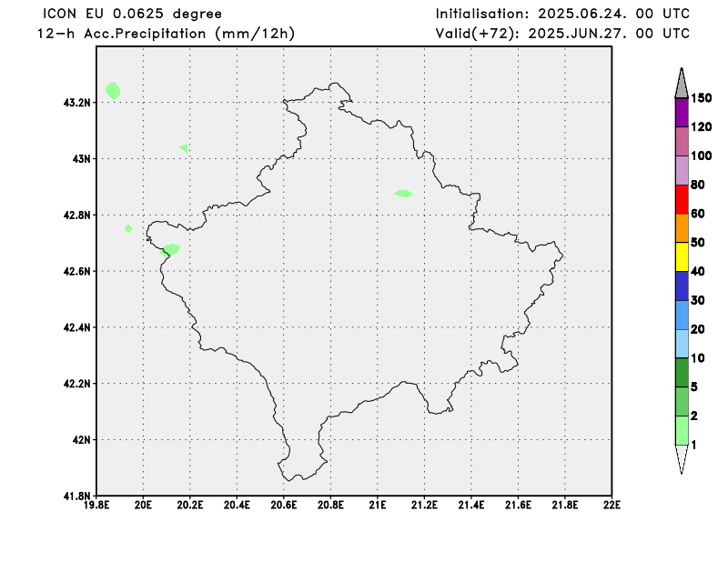Click the light green 1-2 mm legend swatch
The image size is (728, 562).
click(682, 430)
